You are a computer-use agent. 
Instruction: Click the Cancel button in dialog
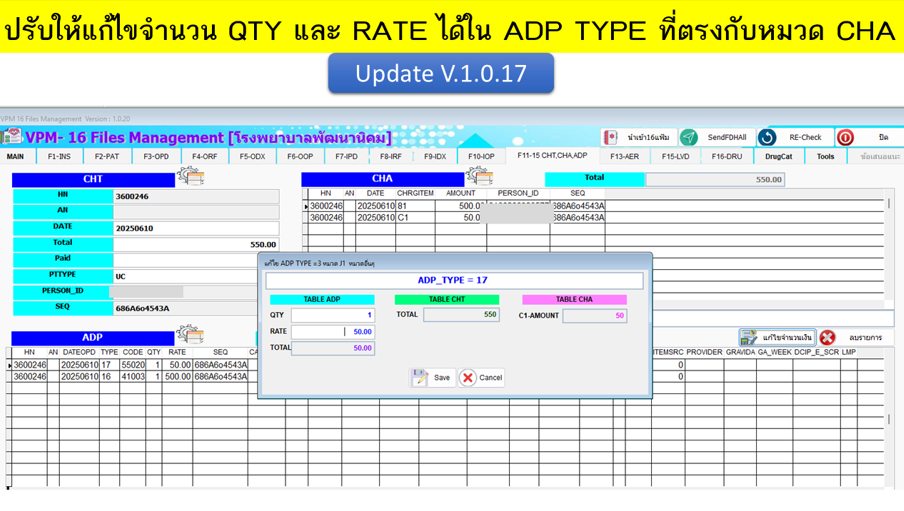(481, 378)
